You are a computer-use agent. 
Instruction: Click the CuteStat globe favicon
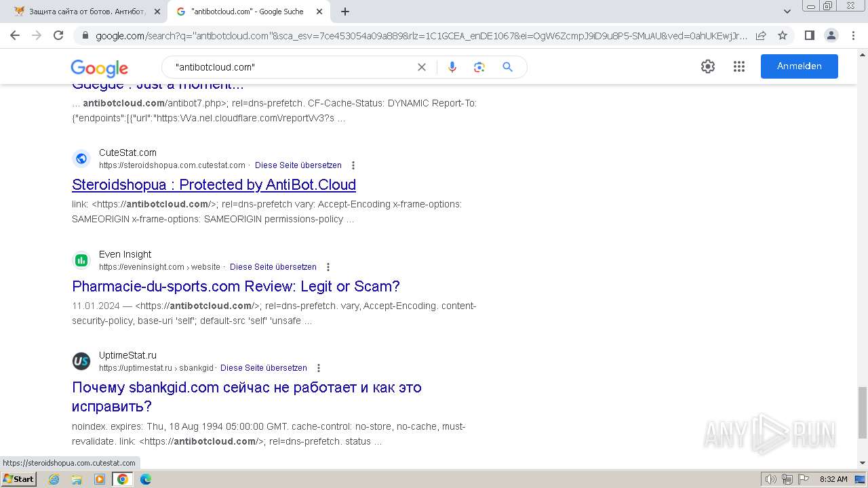(81, 159)
